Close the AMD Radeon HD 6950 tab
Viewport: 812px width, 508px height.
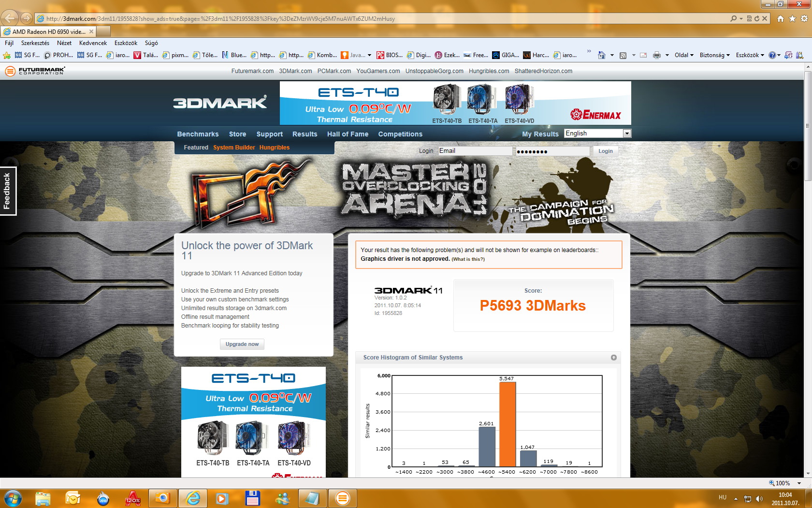coord(91,31)
